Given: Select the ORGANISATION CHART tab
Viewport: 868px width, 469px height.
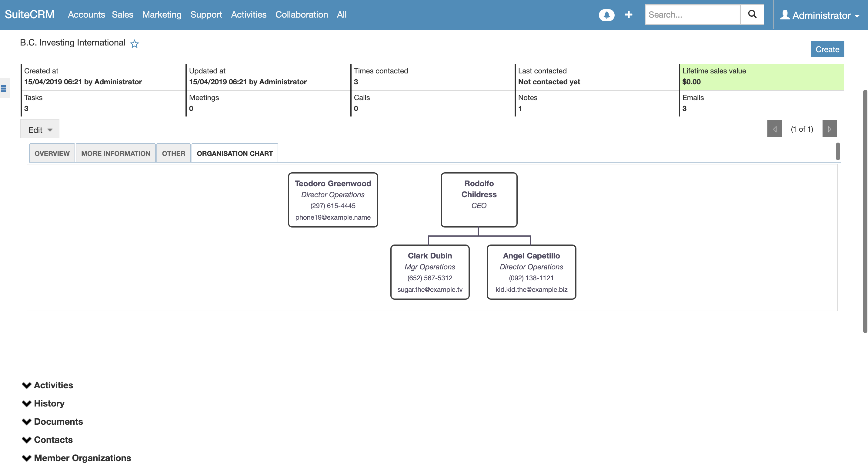Looking at the screenshot, I should (x=235, y=153).
